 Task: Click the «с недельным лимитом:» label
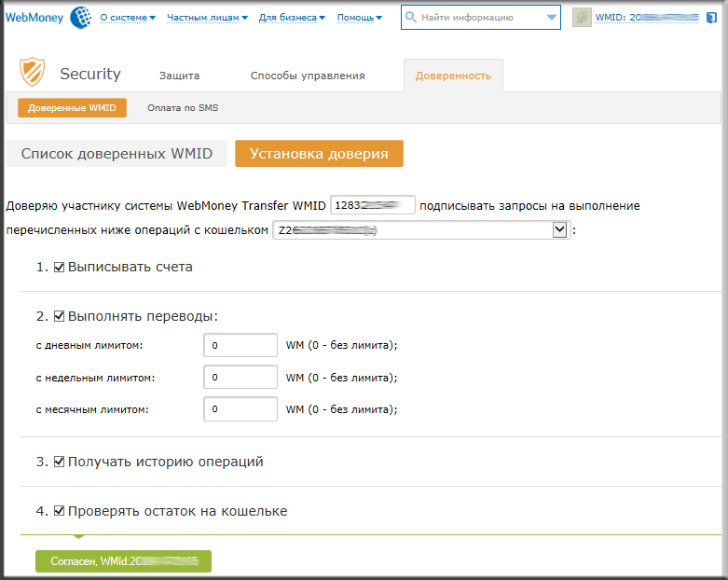pos(95,378)
